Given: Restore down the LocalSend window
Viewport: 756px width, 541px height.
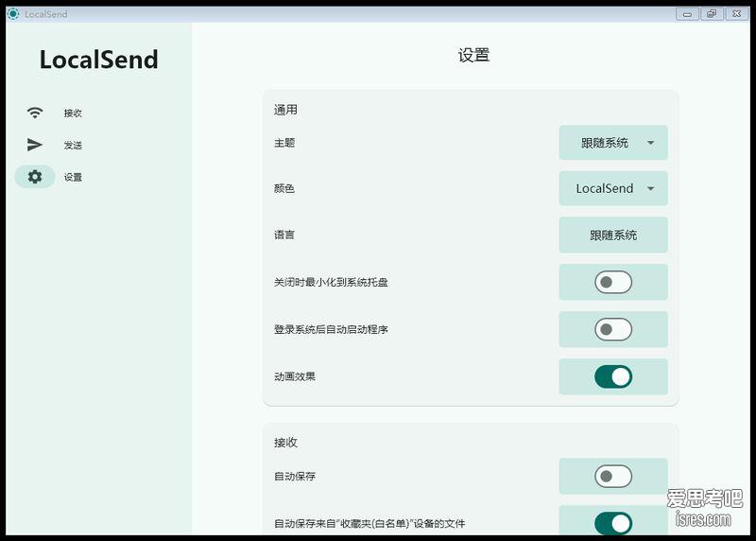Looking at the screenshot, I should (712, 14).
